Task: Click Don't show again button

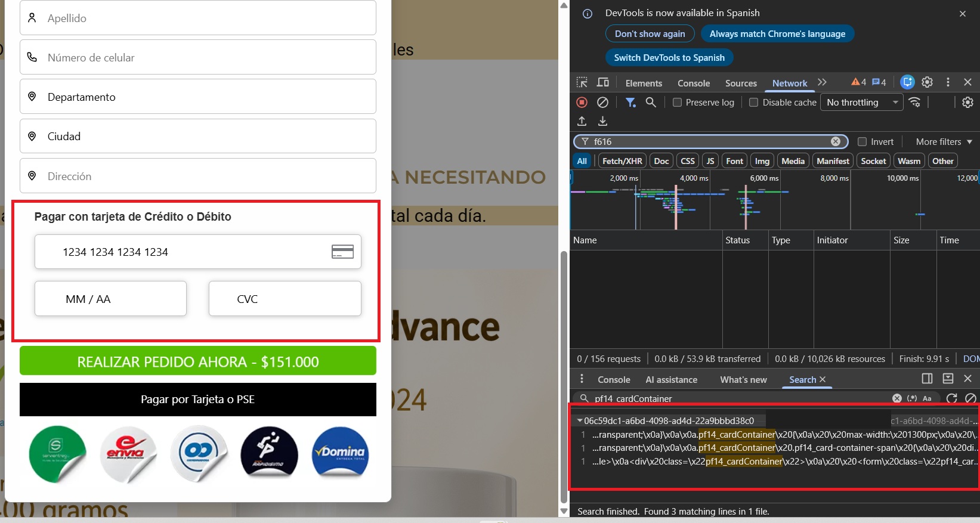Action: (x=650, y=34)
